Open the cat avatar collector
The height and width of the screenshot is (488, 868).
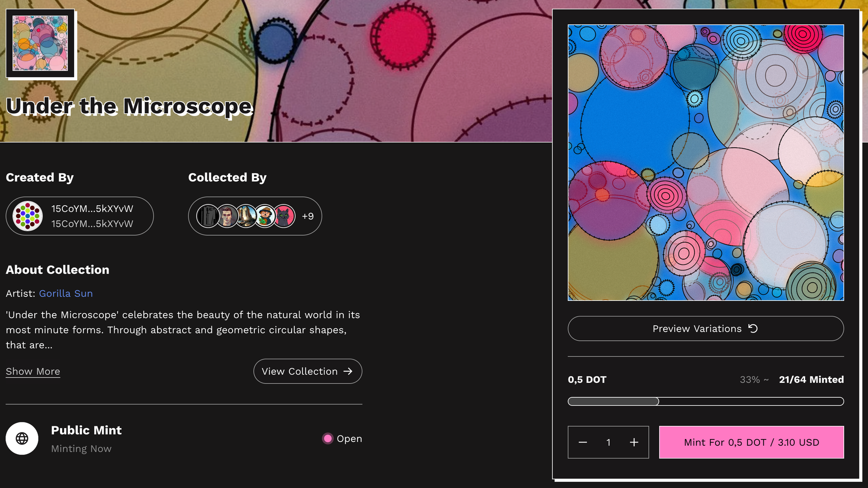click(284, 216)
